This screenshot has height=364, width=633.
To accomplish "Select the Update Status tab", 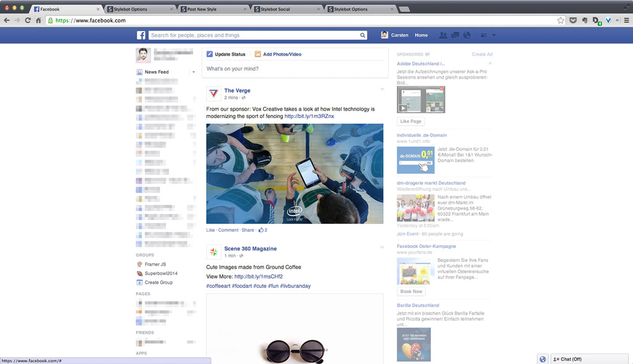I will pyautogui.click(x=226, y=54).
